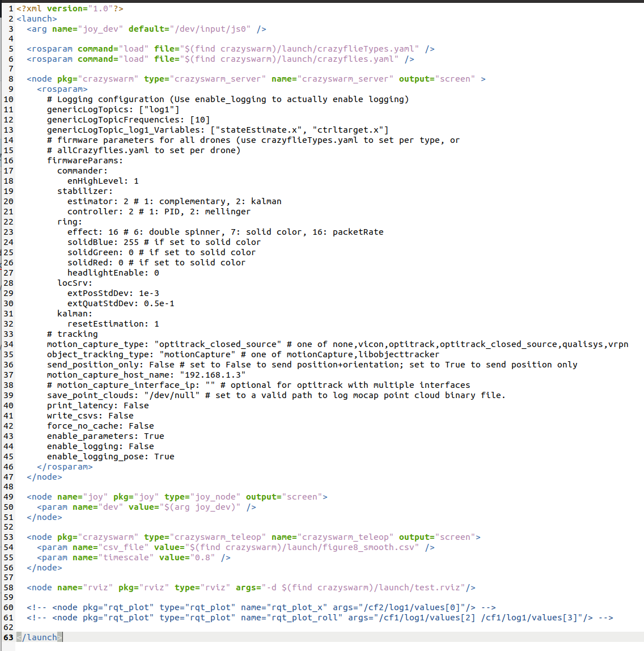Click the "# tracking" comment
Viewport: 644px width, 651px height.
pyautogui.click(x=72, y=334)
